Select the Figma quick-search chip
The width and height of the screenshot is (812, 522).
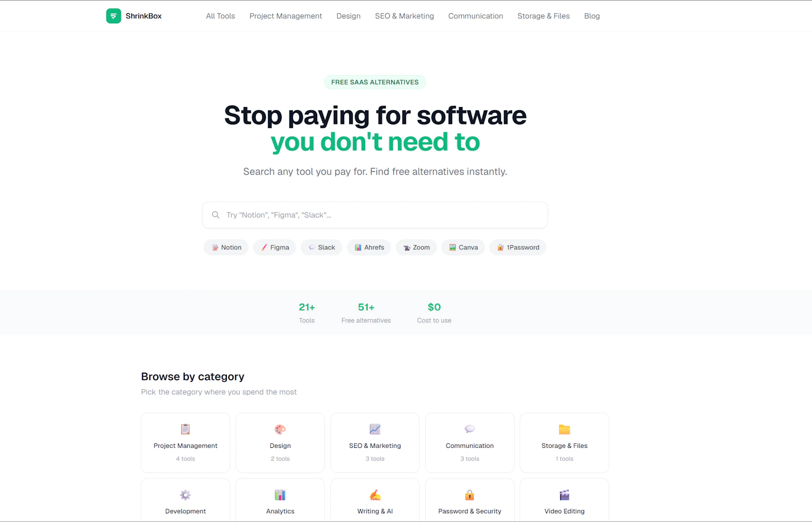275,247
